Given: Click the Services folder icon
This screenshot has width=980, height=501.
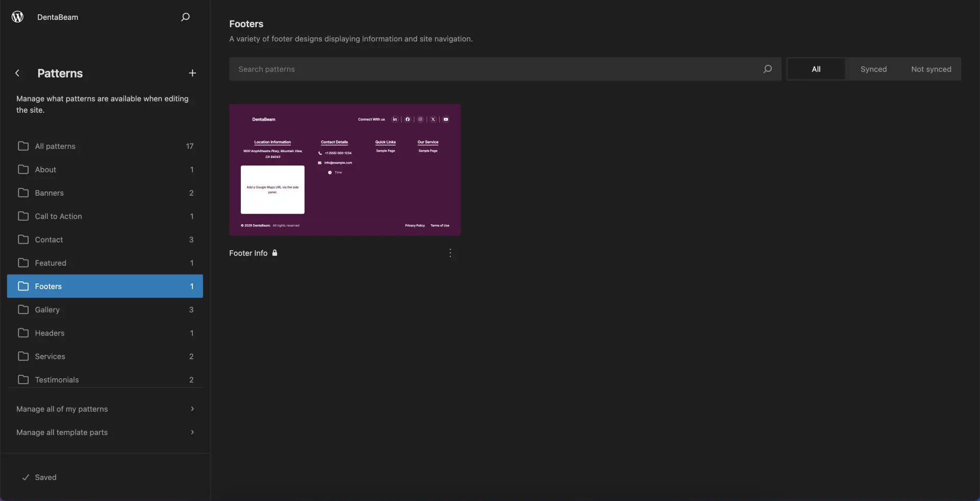Looking at the screenshot, I should 23,356.
